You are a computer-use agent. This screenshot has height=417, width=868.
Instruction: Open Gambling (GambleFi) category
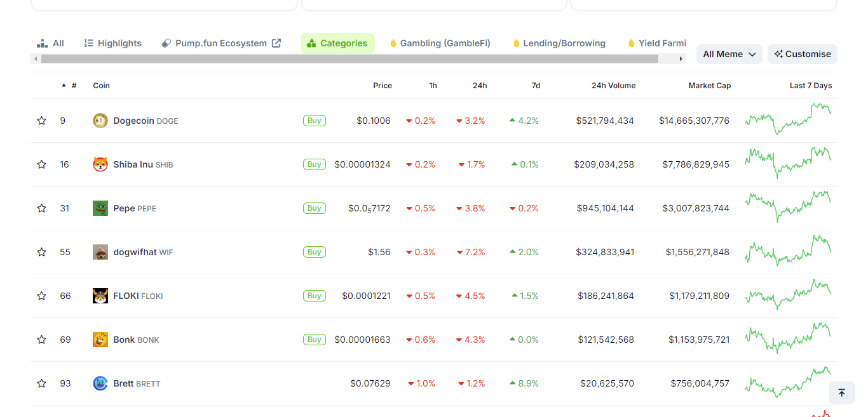[440, 43]
